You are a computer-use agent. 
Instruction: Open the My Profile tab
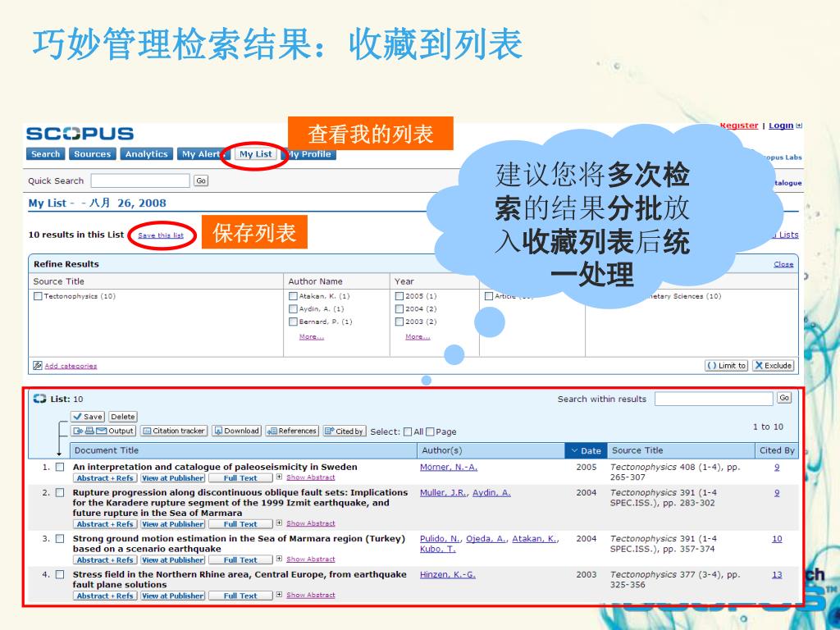(x=309, y=153)
